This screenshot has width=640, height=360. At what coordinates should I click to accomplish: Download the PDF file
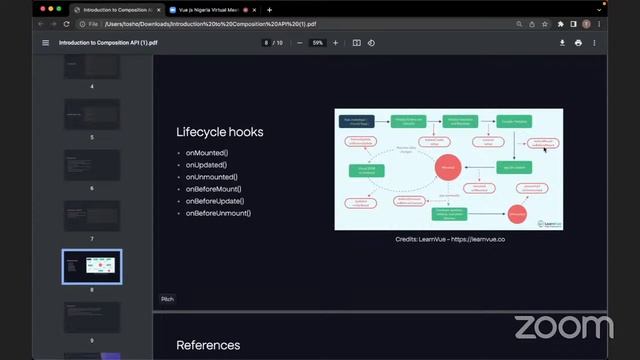562,43
